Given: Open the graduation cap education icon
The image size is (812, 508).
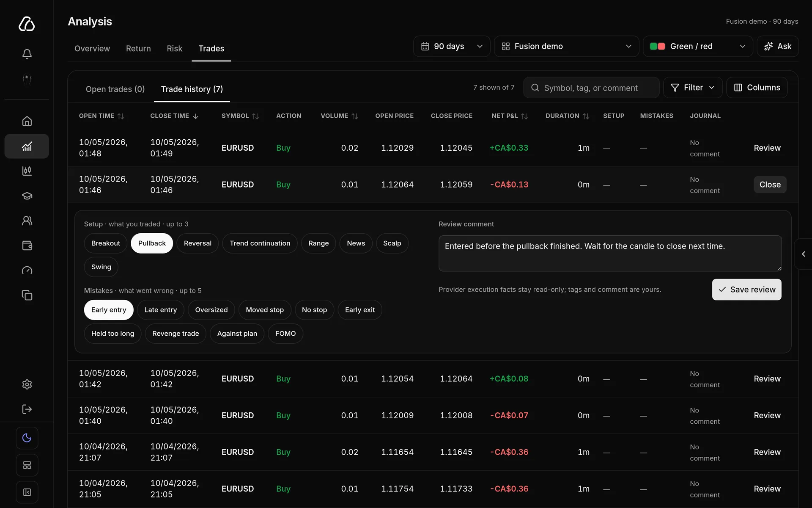Looking at the screenshot, I should click(27, 196).
